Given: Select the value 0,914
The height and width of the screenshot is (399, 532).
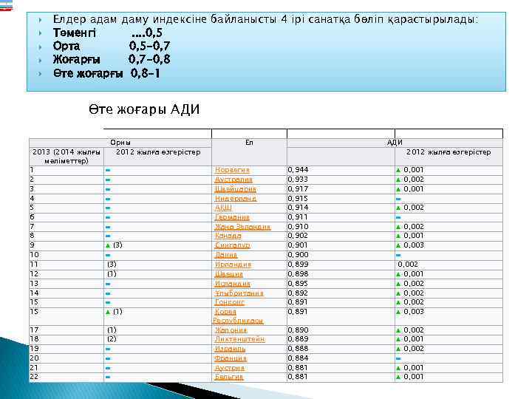Looking at the screenshot, I should [298, 208].
